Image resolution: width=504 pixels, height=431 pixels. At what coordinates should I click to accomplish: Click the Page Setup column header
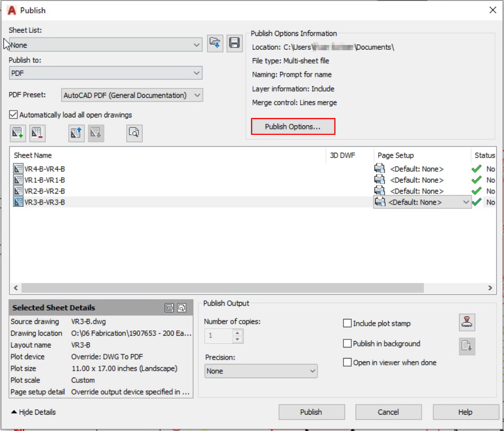coord(395,155)
